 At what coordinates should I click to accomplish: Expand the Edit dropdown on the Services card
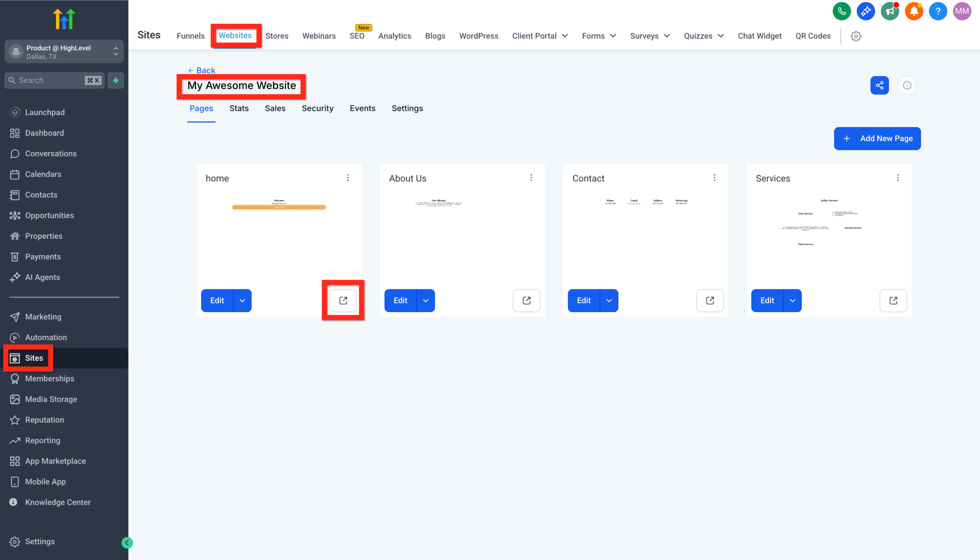pos(792,300)
